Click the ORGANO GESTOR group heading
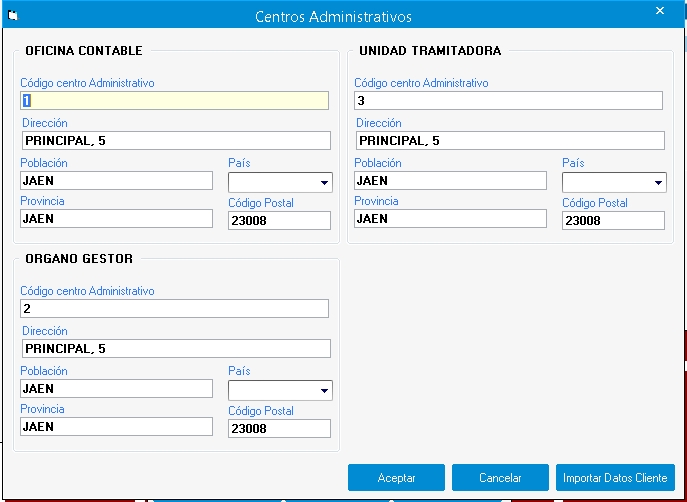Screen dimensions: 687x502 79,259
